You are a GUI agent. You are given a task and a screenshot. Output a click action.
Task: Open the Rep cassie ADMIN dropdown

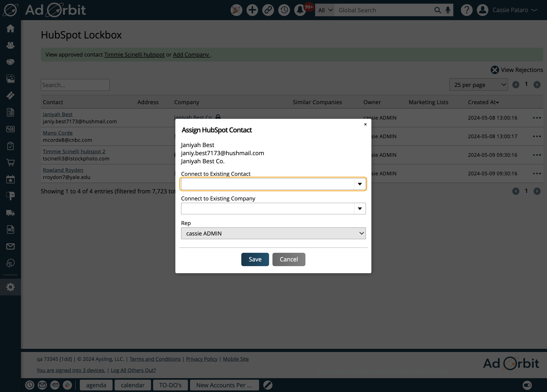[273, 233]
